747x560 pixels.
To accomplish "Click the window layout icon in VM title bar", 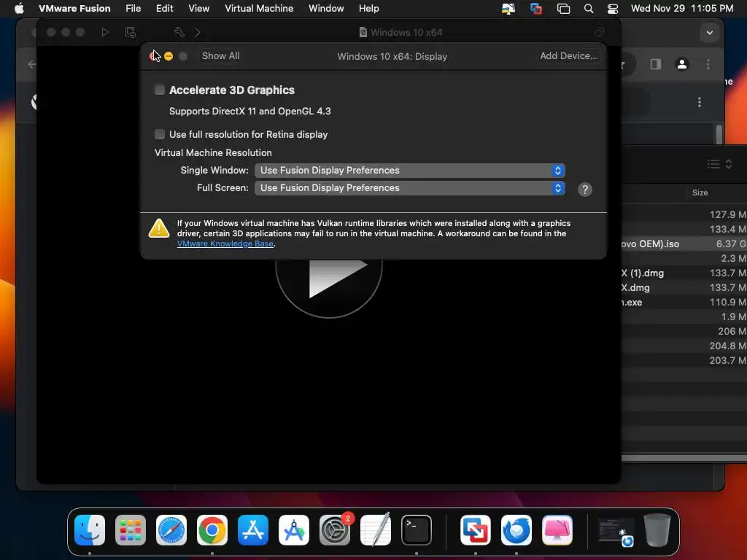I will (600, 32).
